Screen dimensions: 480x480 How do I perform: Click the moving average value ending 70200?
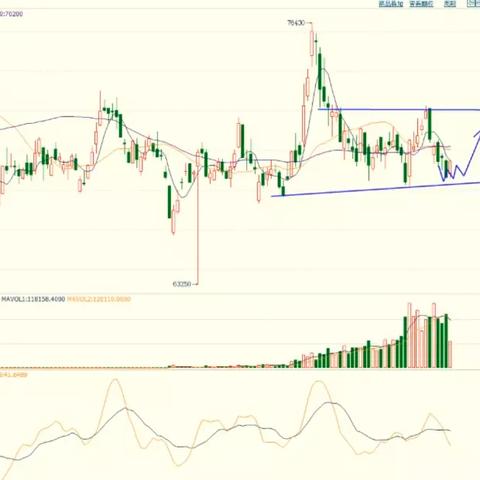click(11, 14)
